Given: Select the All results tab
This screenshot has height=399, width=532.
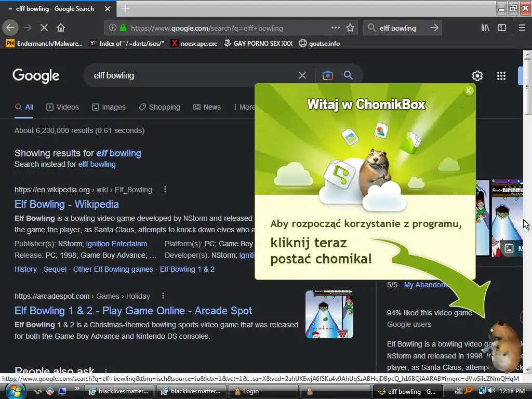Looking at the screenshot, I should click(24, 107).
